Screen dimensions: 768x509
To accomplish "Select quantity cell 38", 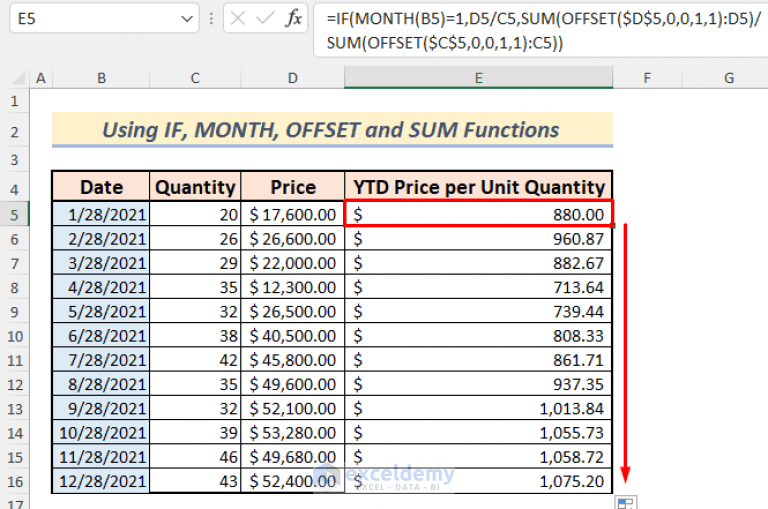I will 195,336.
